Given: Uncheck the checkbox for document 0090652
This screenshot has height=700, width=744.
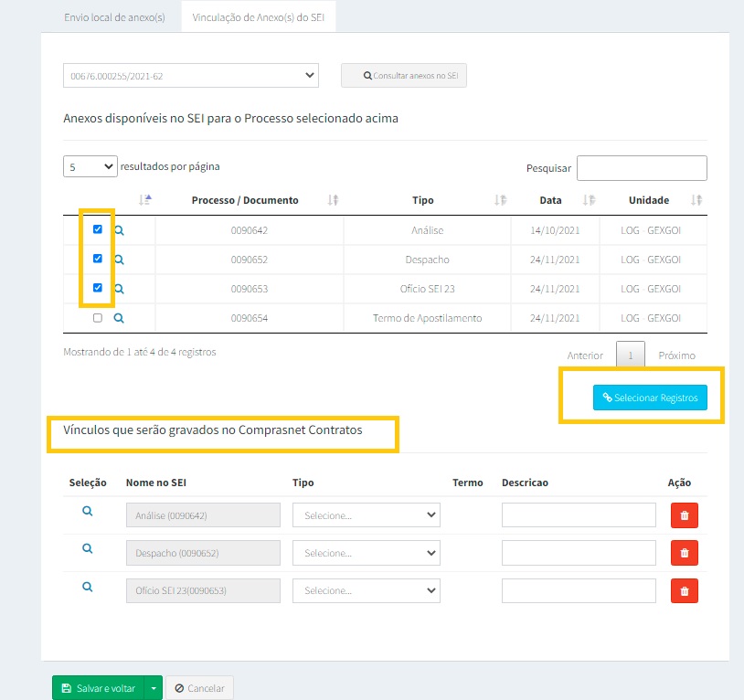Looking at the screenshot, I should pos(98,259).
